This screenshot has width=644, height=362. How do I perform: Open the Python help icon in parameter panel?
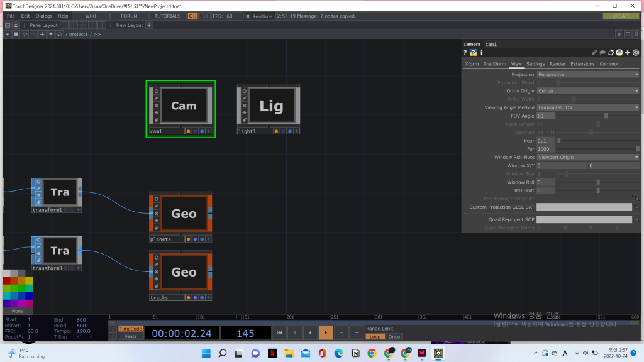[x=473, y=53]
